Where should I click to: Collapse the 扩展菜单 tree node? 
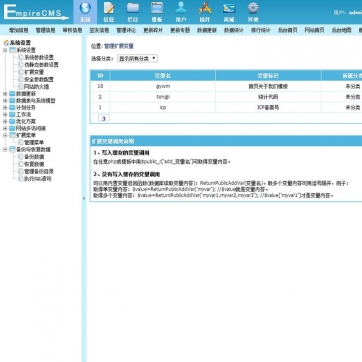(5, 135)
